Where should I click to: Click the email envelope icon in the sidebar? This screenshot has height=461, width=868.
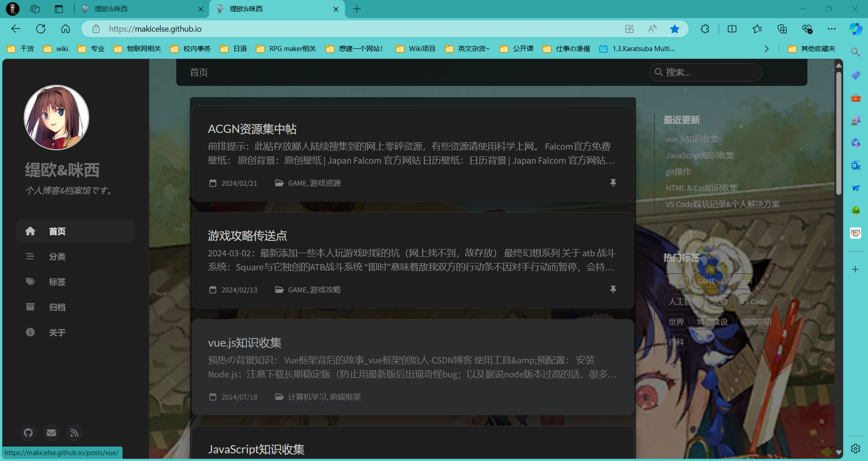(52, 433)
